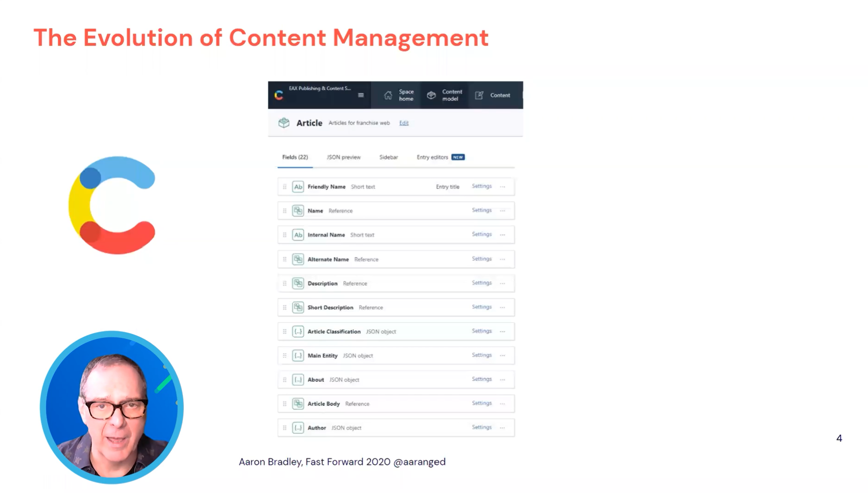
Task: Click the reference icon beside Article Body
Action: 298,404
